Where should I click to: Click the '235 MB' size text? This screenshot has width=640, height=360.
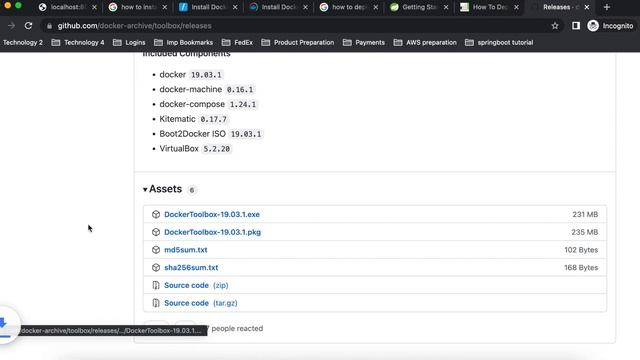tap(584, 232)
